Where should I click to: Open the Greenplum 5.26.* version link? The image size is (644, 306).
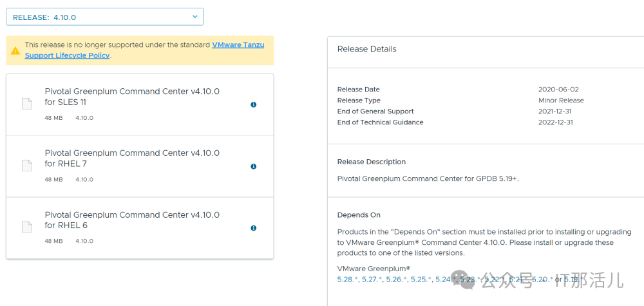coord(397,280)
